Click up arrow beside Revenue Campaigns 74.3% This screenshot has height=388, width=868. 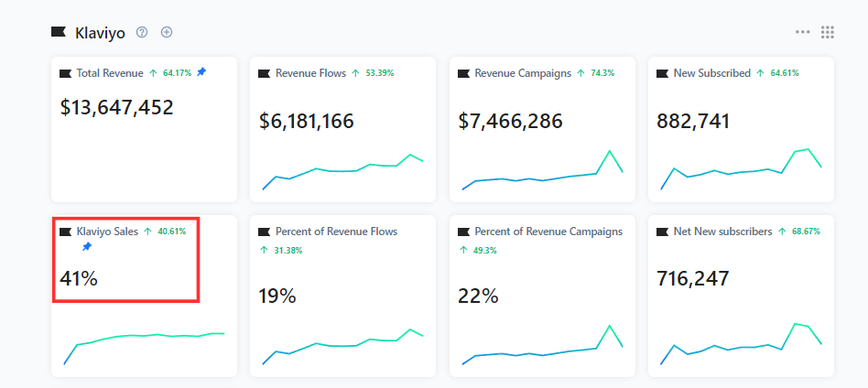[580, 73]
